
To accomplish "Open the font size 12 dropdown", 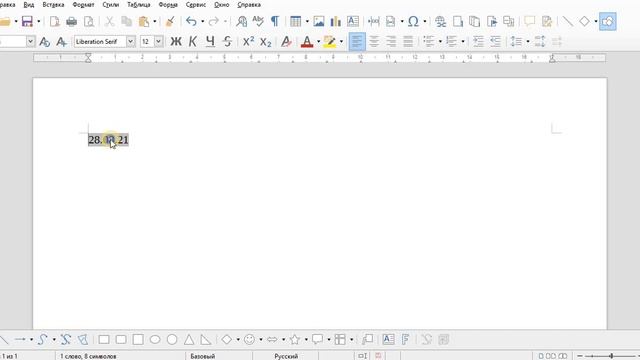I will 158,41.
